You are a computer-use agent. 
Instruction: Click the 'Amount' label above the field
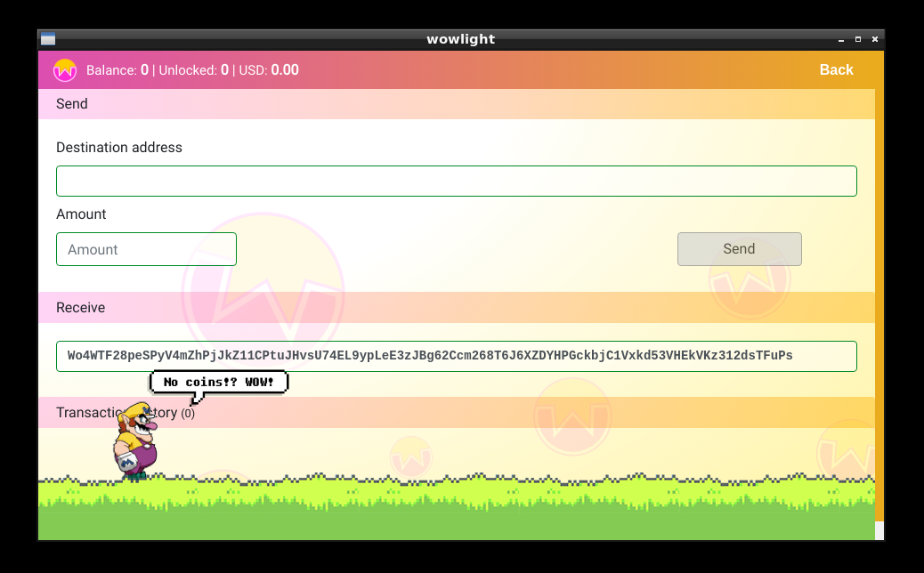click(x=81, y=214)
